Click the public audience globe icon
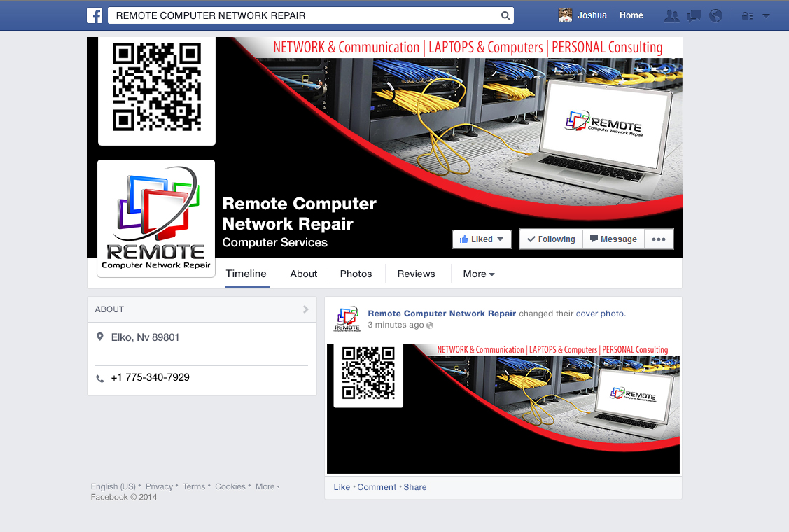 (x=430, y=325)
